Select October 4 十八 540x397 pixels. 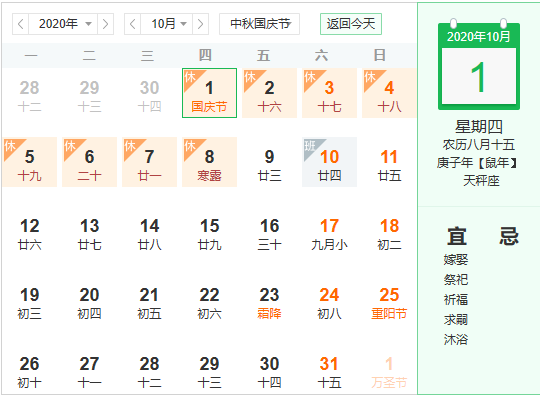[389, 93]
